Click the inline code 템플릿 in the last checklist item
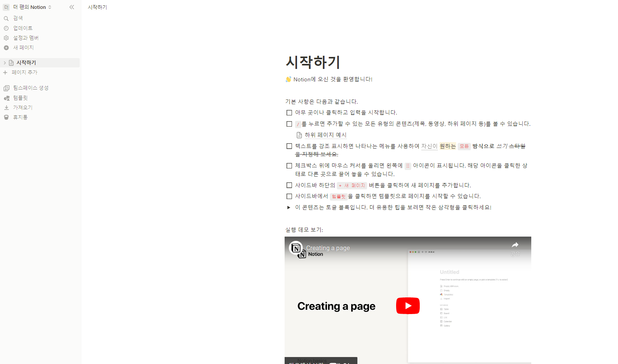Viewport: 618px width, 364px height. point(338,197)
